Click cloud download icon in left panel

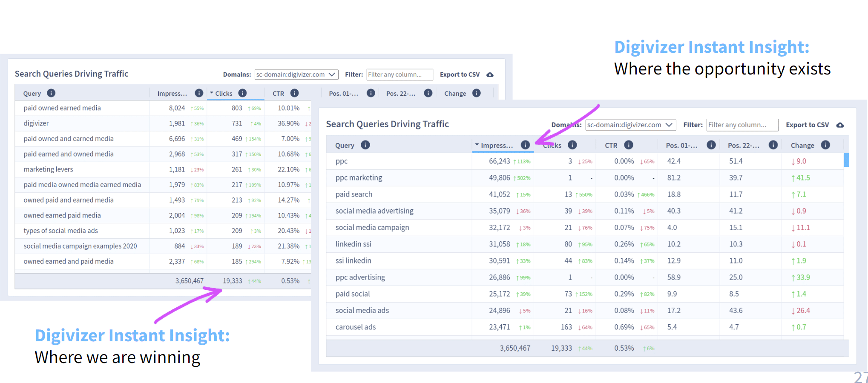coord(490,75)
